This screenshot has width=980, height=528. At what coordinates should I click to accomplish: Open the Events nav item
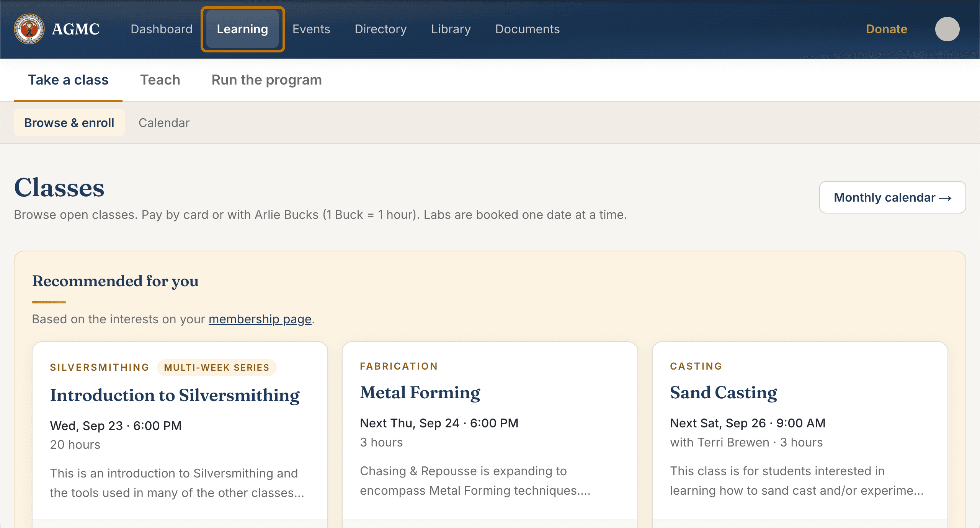311,29
